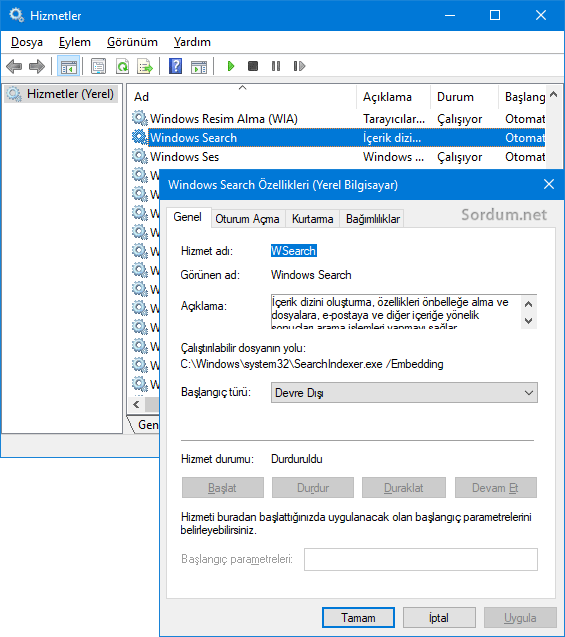This screenshot has height=637, width=565.
Task: Toggle the Show/Hide Action Pane icon
Action: tap(199, 66)
